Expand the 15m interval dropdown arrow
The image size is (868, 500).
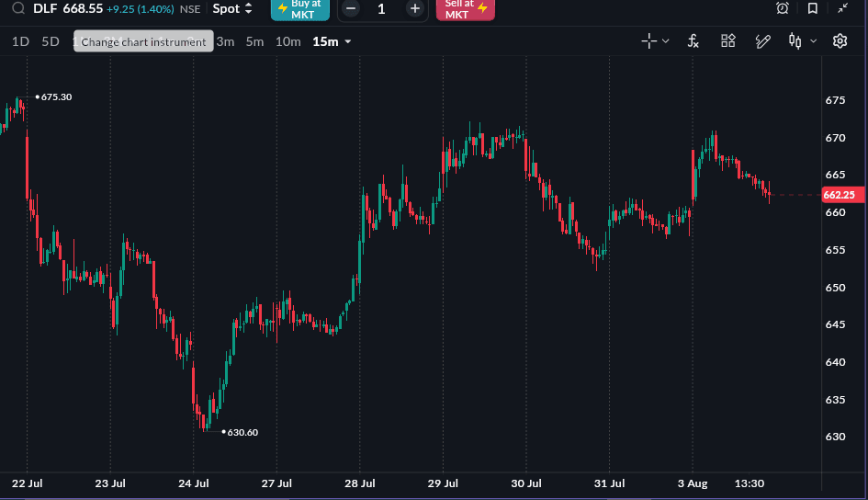pos(347,41)
